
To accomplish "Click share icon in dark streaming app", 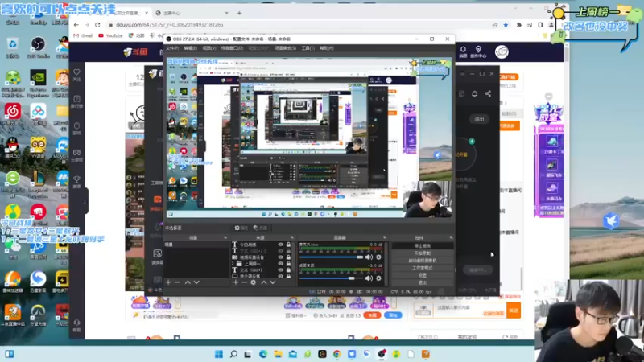I will (488, 93).
